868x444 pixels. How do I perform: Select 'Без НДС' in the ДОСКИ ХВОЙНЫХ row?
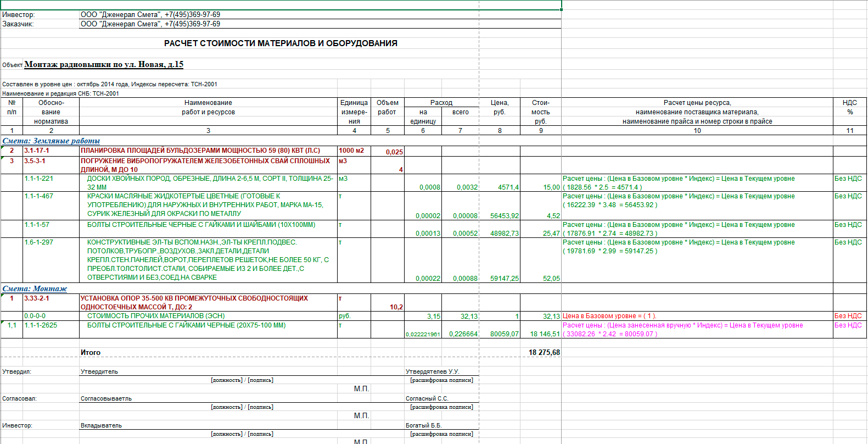pos(848,179)
